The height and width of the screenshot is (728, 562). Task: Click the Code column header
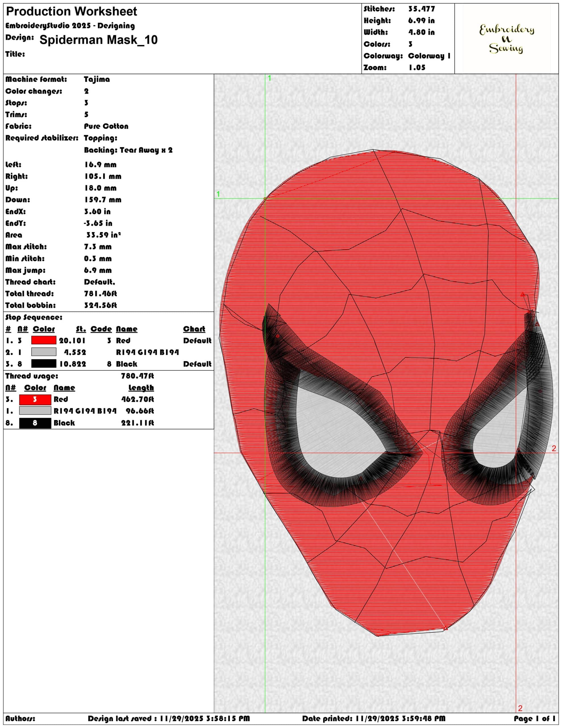pos(101,329)
